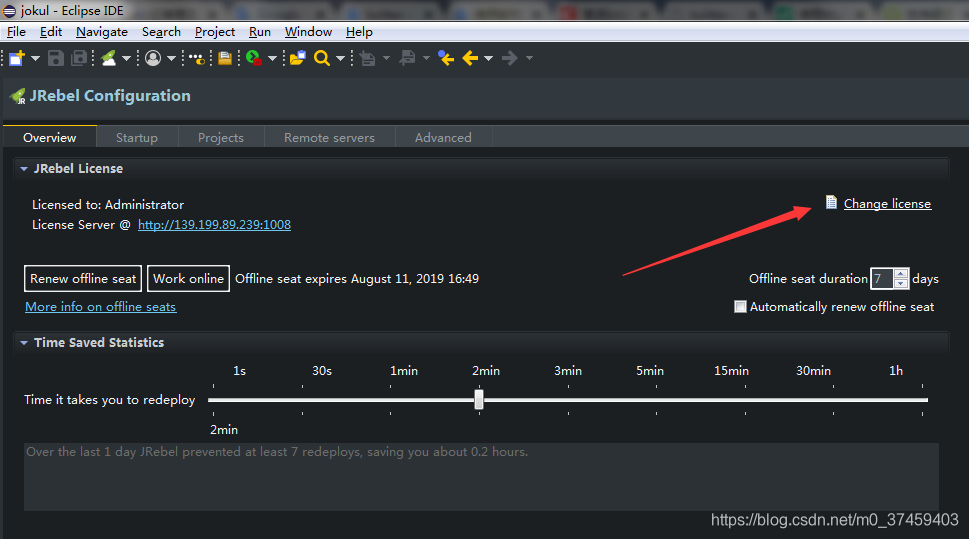The width and height of the screenshot is (969, 539).
Task: Click the Next Annotation toolbar icon
Action: coord(368,59)
